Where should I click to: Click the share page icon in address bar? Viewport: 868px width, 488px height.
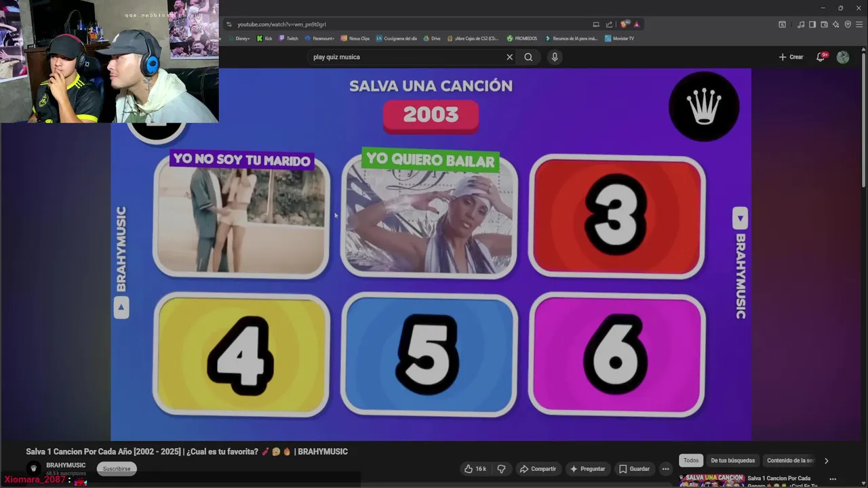coord(609,24)
